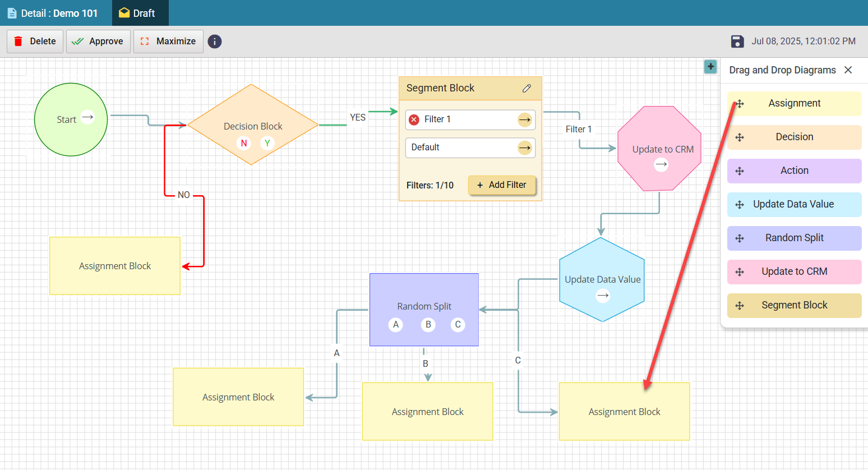Remove Filter 1 via its red X icon
Image resolution: width=868 pixels, height=470 pixels.
click(x=414, y=119)
